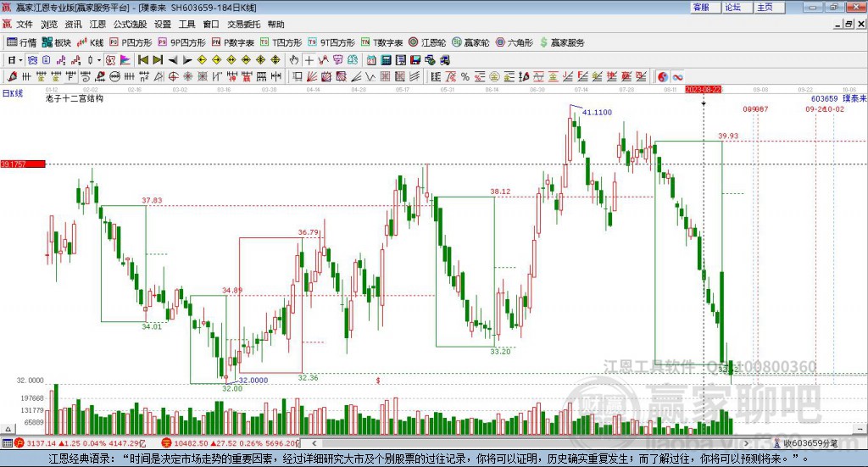Click the 主页 homepage button
Image resolution: width=868 pixels, height=467 pixels.
(770, 7)
